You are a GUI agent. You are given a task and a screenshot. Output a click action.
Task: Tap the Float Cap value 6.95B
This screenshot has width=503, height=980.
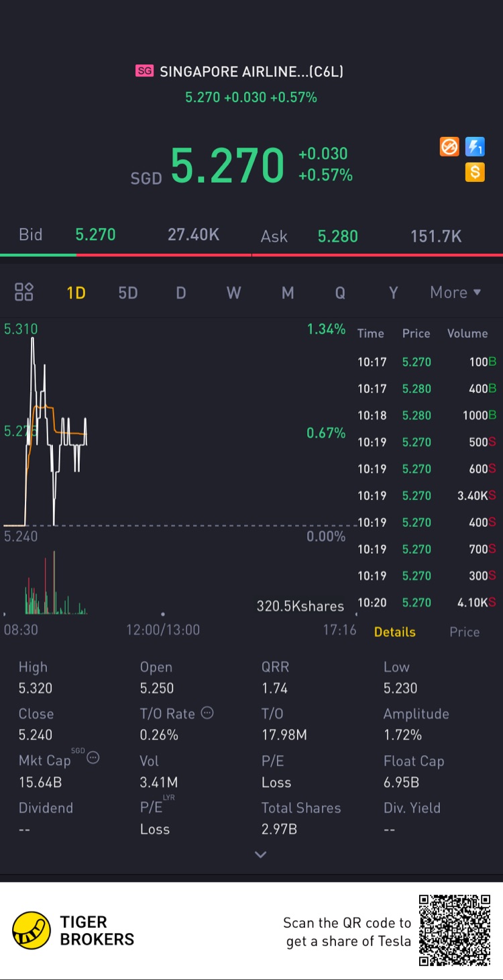tap(401, 782)
